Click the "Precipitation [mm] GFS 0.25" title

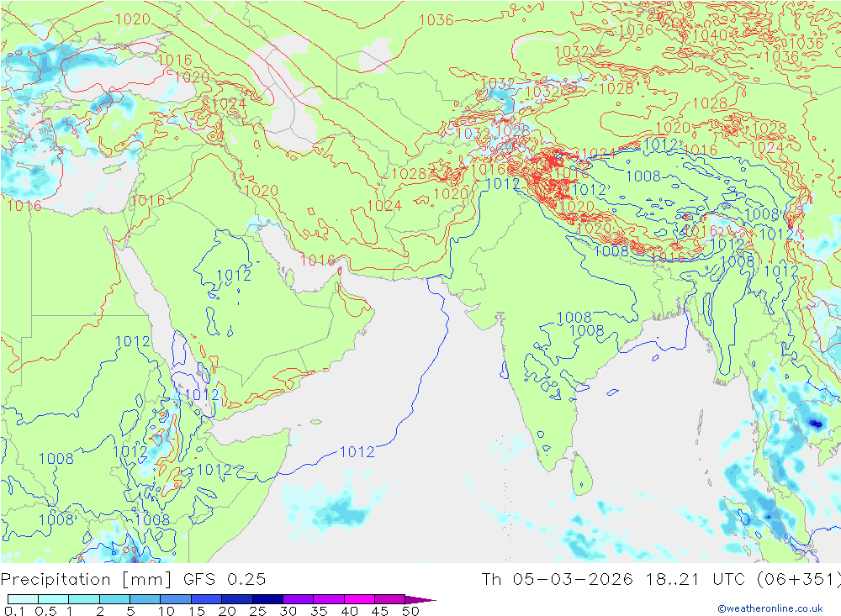pyautogui.click(x=133, y=580)
